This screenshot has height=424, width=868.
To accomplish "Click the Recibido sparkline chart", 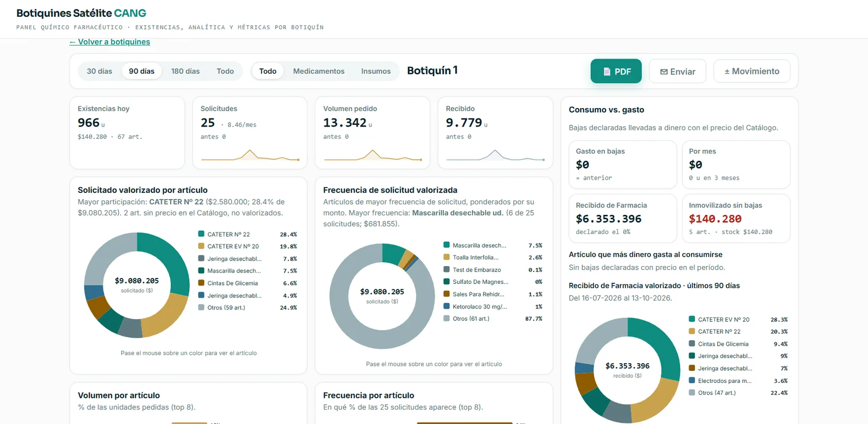I will pyautogui.click(x=495, y=155).
